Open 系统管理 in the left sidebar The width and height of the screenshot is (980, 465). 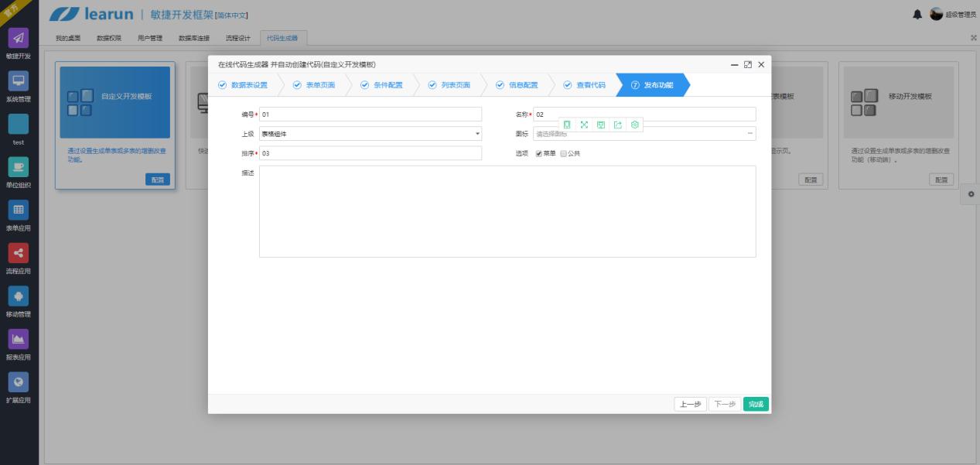[x=19, y=87]
